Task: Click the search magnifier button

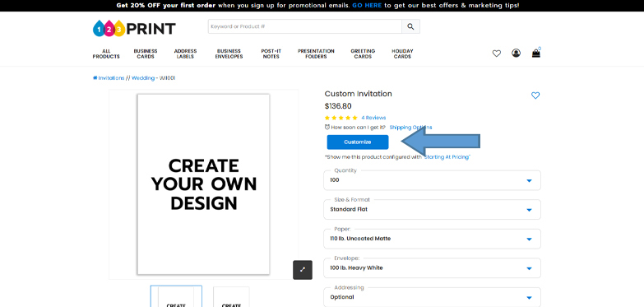Action: (410, 26)
